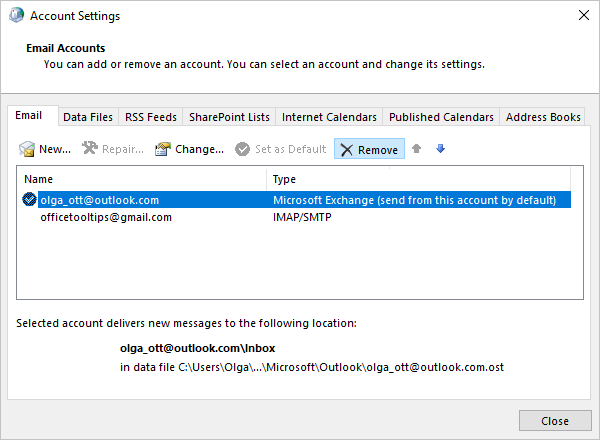This screenshot has height=440, width=600.
Task: Open the Address Books tab
Action: 543,117
